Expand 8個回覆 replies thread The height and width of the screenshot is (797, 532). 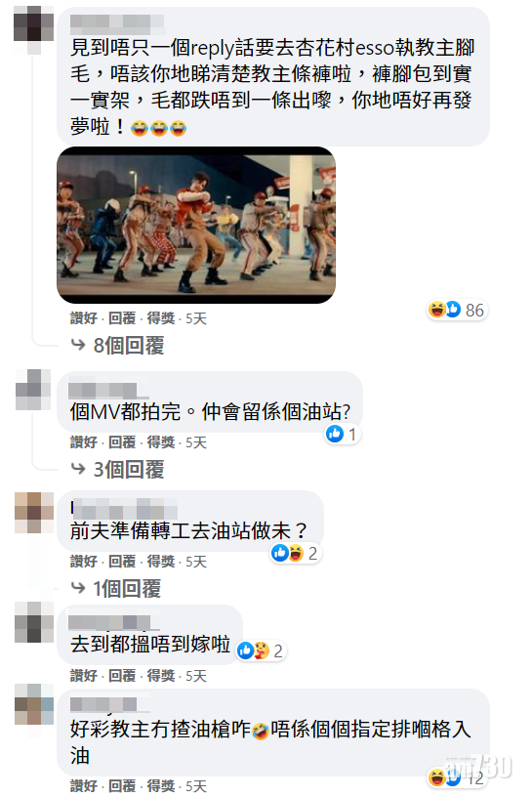pyautogui.click(x=129, y=346)
